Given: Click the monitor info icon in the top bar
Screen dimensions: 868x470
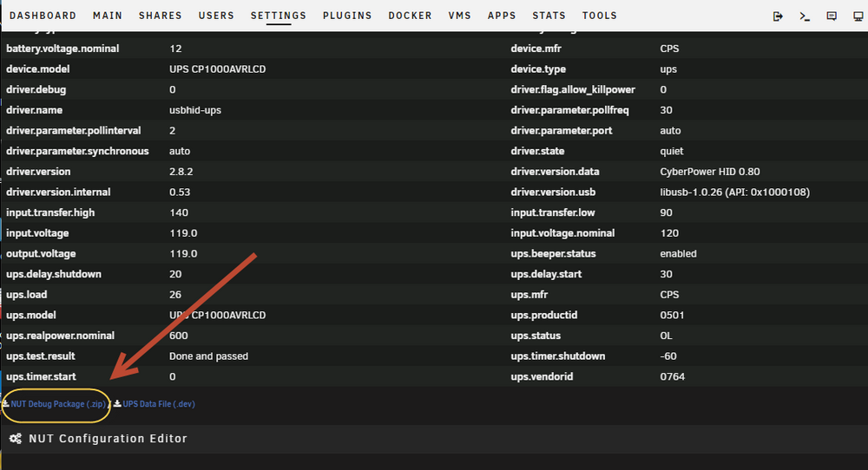Looking at the screenshot, I should 858,16.
